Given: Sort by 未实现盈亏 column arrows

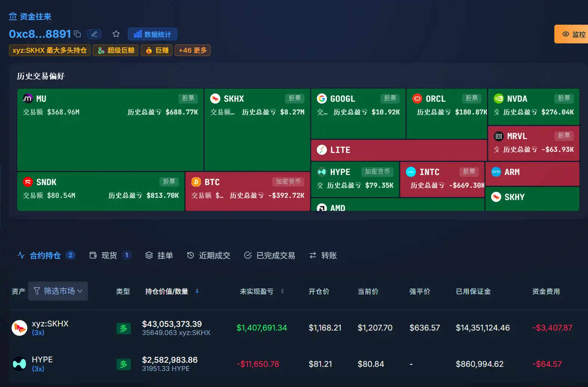Looking at the screenshot, I should 282,291.
